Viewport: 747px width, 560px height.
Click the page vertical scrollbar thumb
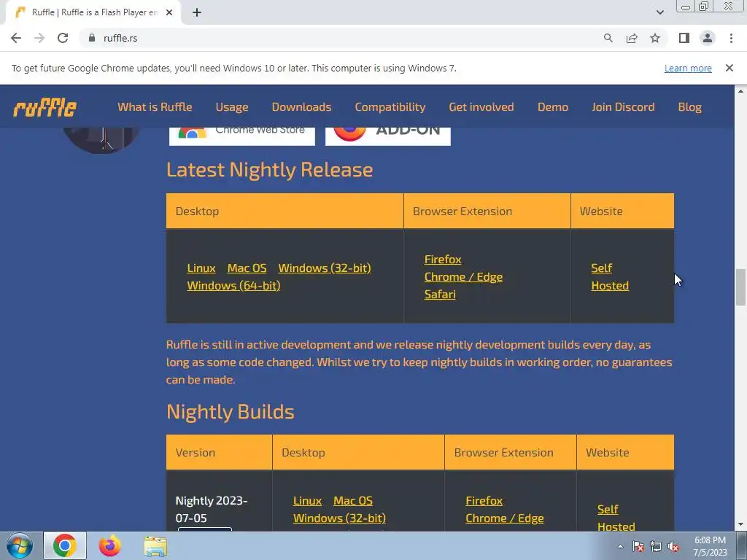740,287
